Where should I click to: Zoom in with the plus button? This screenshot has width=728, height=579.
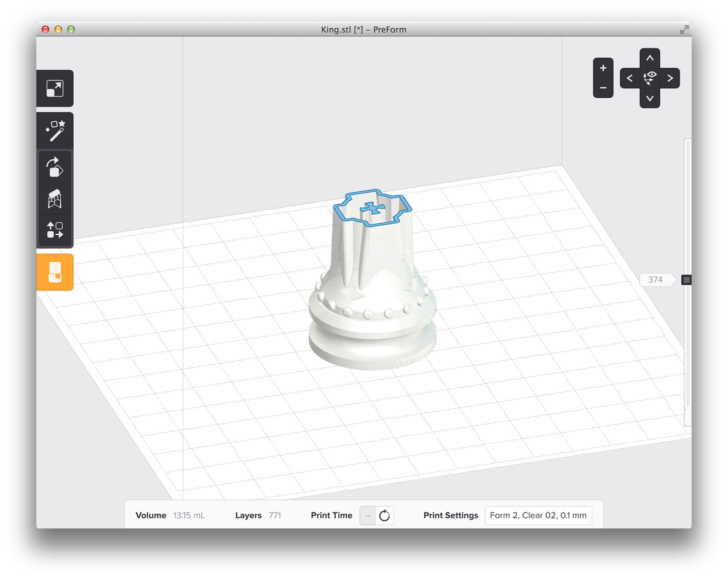pyautogui.click(x=603, y=68)
